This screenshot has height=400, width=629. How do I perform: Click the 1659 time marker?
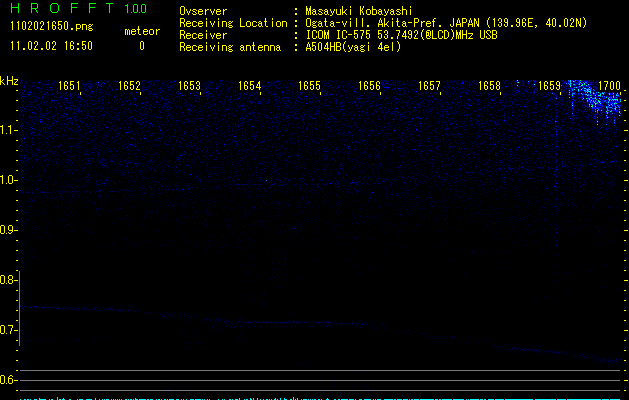[x=549, y=86]
